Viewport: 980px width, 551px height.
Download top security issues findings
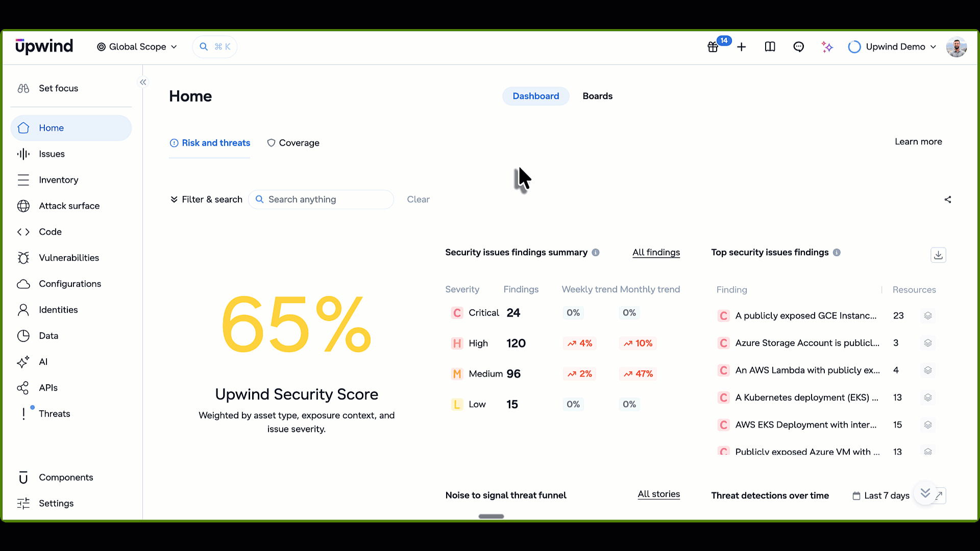[938, 255]
